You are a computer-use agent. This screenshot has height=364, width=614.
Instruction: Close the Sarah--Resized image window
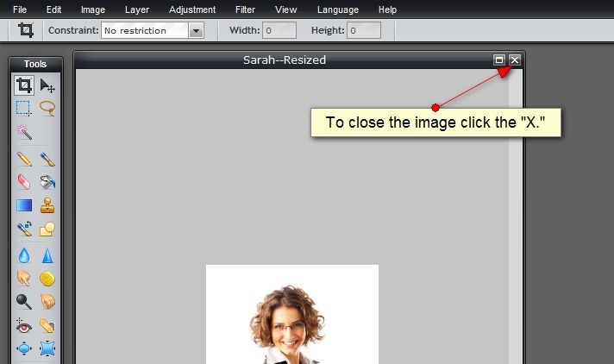[x=515, y=60]
